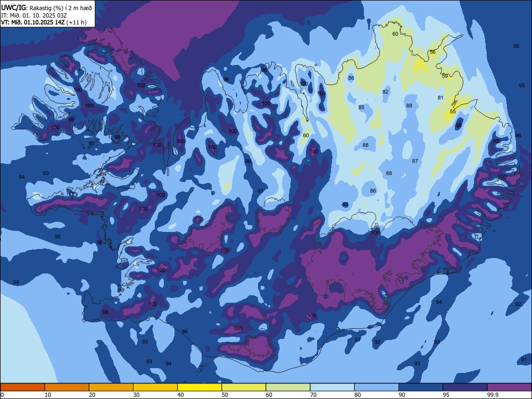Choose the 70–80 light blue legend swatch
532x399 pixels.
[x=332, y=387]
